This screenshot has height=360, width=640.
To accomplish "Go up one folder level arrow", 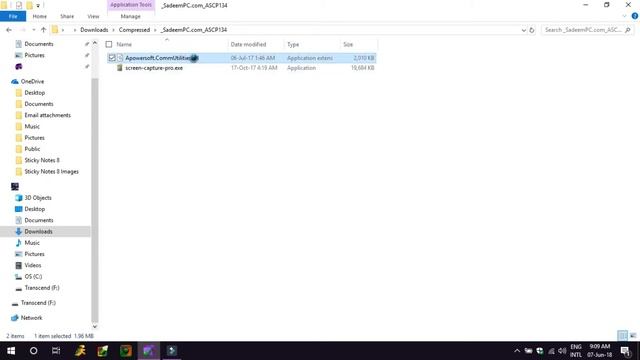I will pyautogui.click(x=43, y=30).
